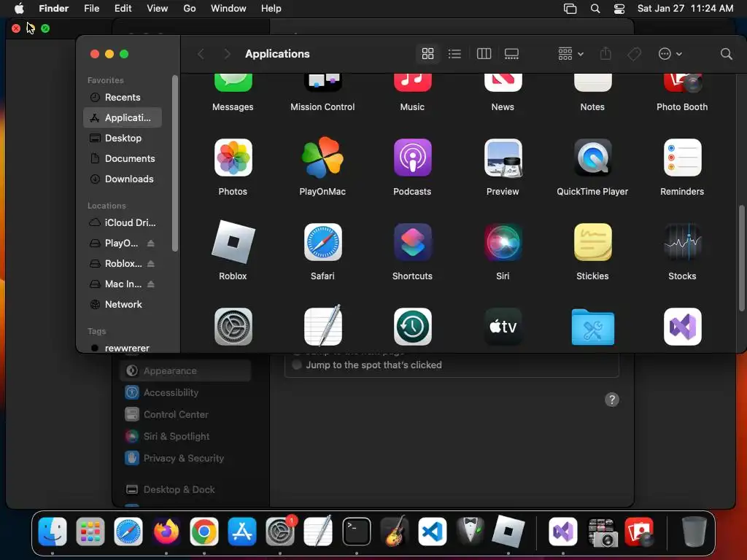Launch PlayOnMac from Applications
747x560 pixels.
click(x=322, y=157)
